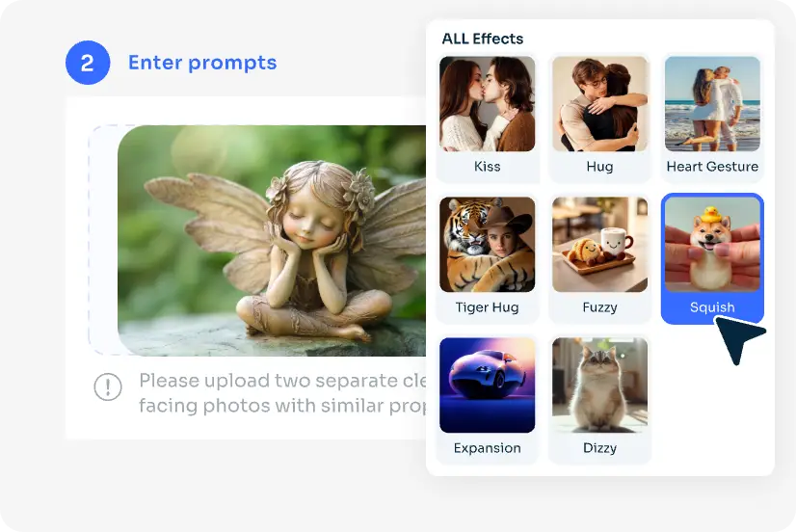Select the Kiss effect thumbnail
Viewport: 796px width, 532px height.
(487, 103)
